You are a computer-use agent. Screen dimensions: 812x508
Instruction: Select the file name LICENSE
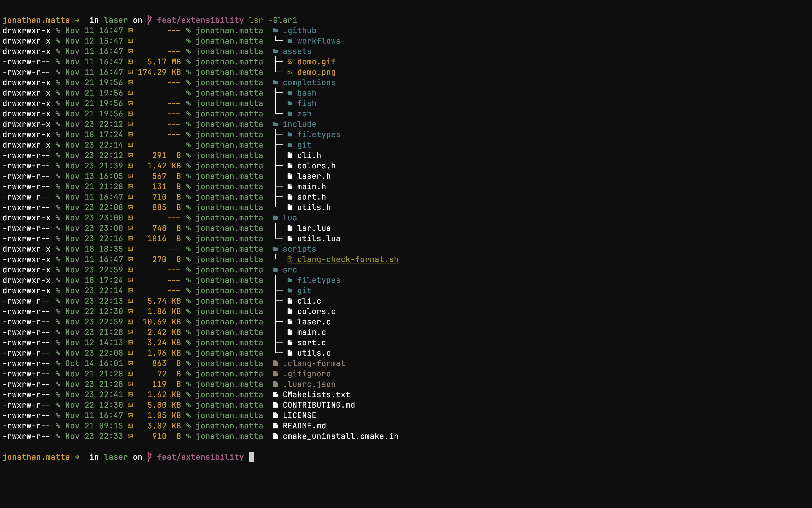point(299,415)
